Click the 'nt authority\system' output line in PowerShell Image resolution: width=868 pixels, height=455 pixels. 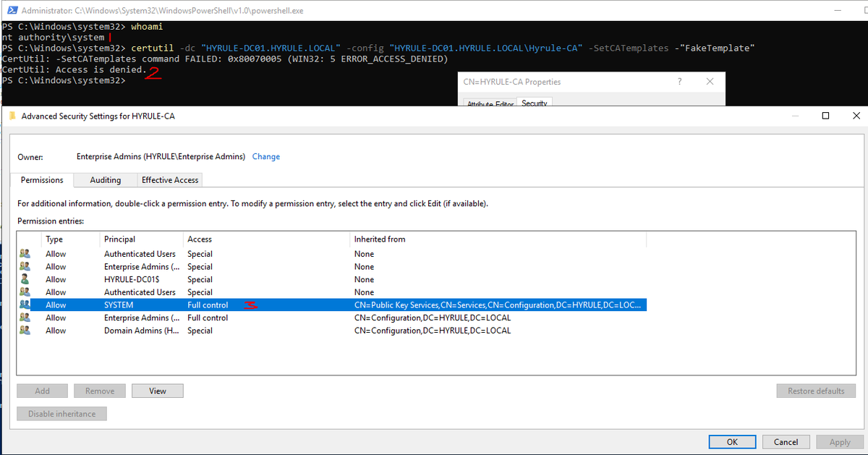tap(54, 37)
